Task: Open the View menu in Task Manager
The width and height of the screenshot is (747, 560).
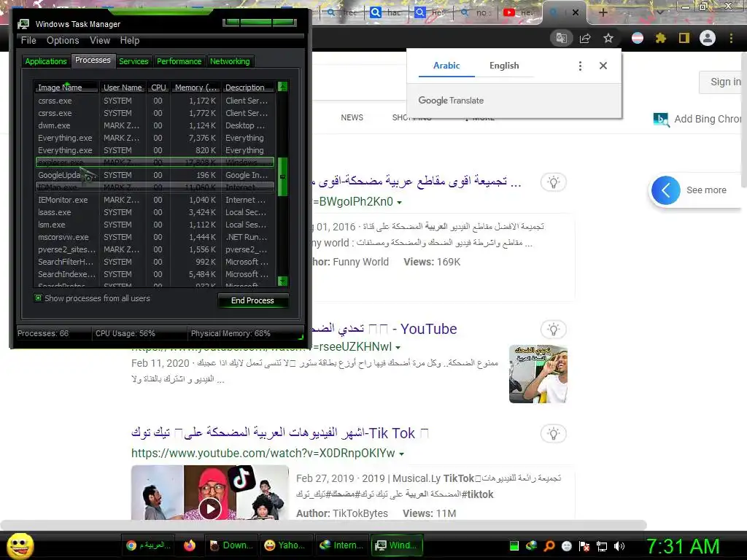Action: pyautogui.click(x=100, y=41)
